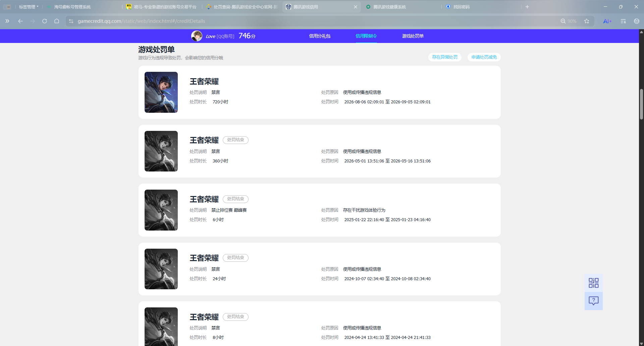View site information next to the URL
Screen dimensions: 644x346
[x=71, y=21]
